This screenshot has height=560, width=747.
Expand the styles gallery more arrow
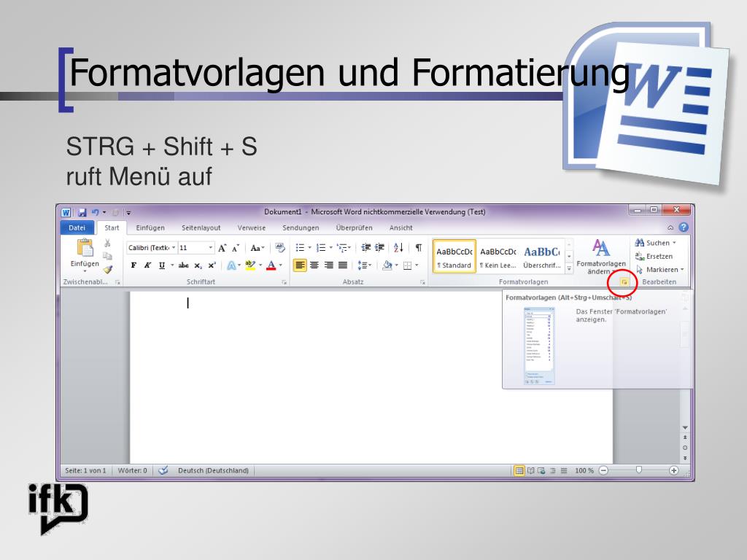569,270
